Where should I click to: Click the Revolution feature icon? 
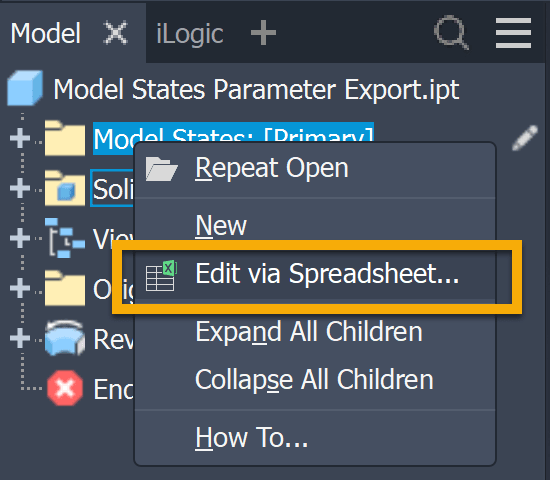(65, 338)
